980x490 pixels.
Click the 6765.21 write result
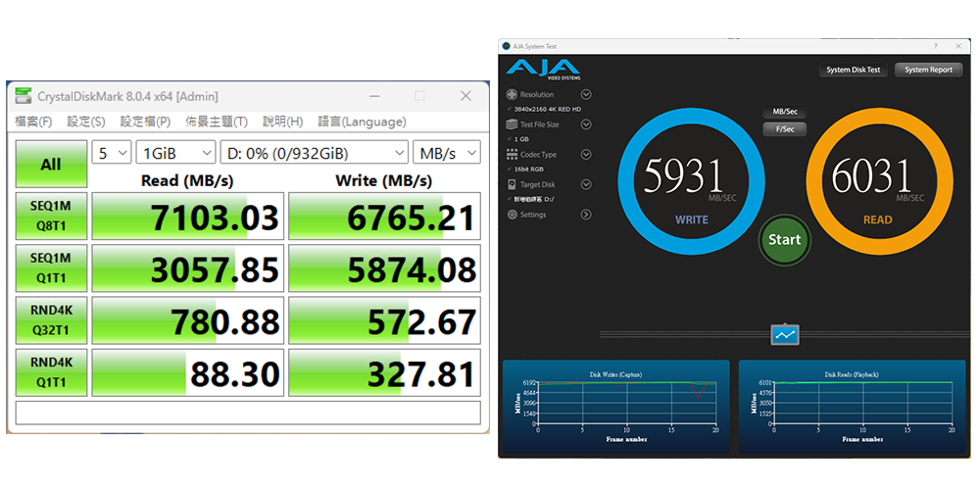pos(384,217)
